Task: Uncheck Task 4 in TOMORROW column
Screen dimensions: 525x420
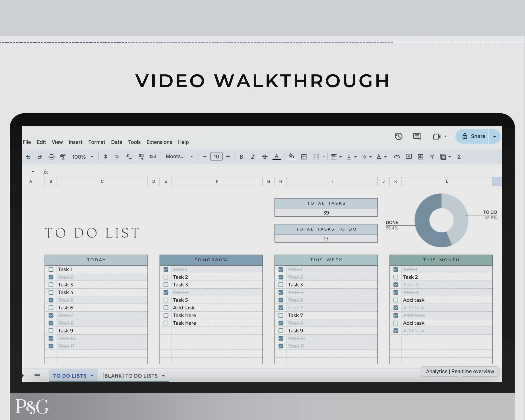Action: [166, 292]
